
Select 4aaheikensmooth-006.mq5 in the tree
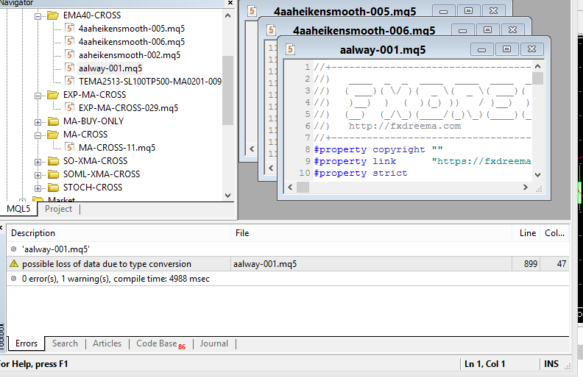(x=132, y=42)
